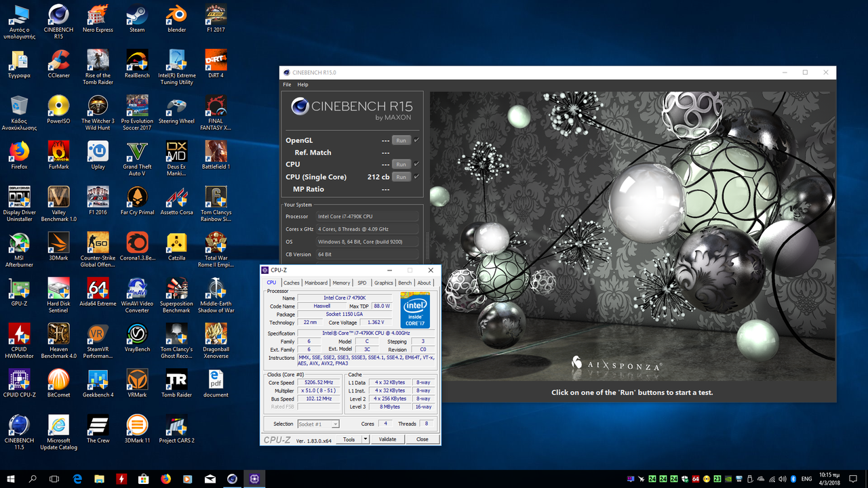Open Firefox from the taskbar

166,479
